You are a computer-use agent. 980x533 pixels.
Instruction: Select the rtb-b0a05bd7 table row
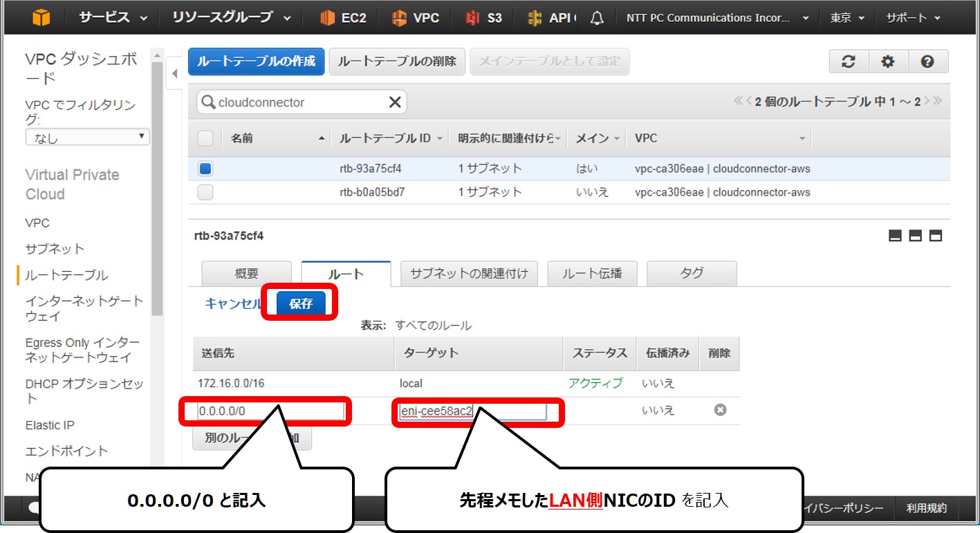pyautogui.click(x=569, y=192)
